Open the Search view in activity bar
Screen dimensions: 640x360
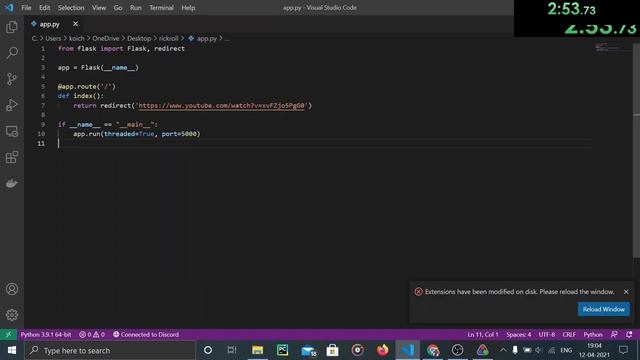12,53
